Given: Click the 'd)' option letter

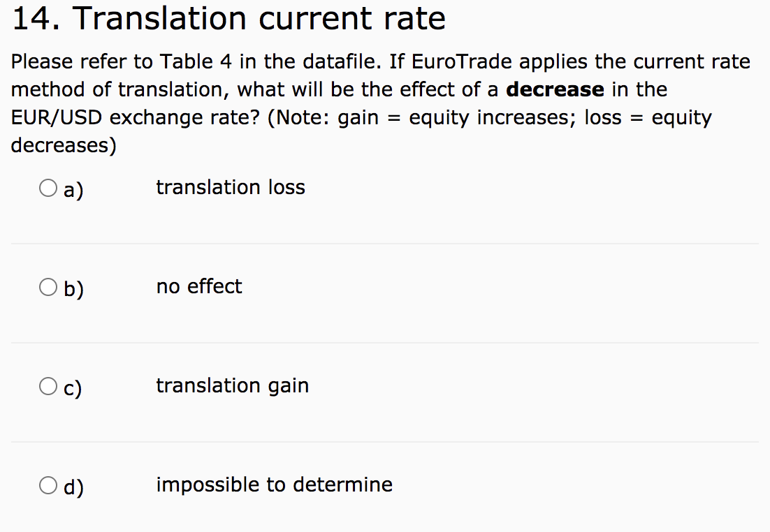Looking at the screenshot, I should click(x=72, y=487).
